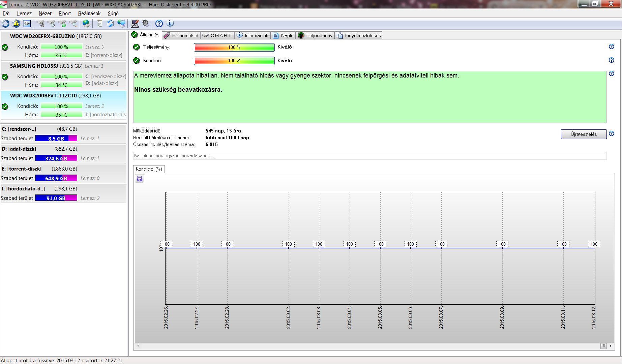The width and height of the screenshot is (622, 364).
Task: Switch to the S.M.A.R.T. tab
Action: tap(217, 35)
